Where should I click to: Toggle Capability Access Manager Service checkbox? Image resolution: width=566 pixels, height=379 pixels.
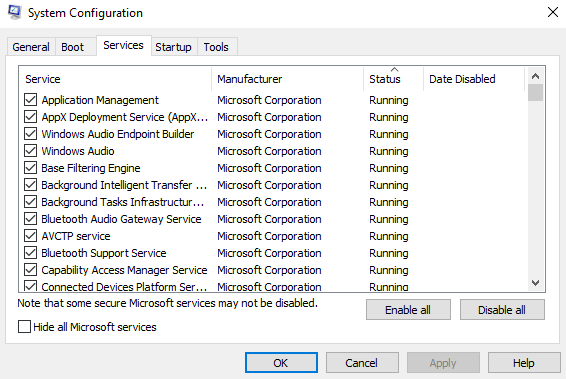[x=31, y=270]
